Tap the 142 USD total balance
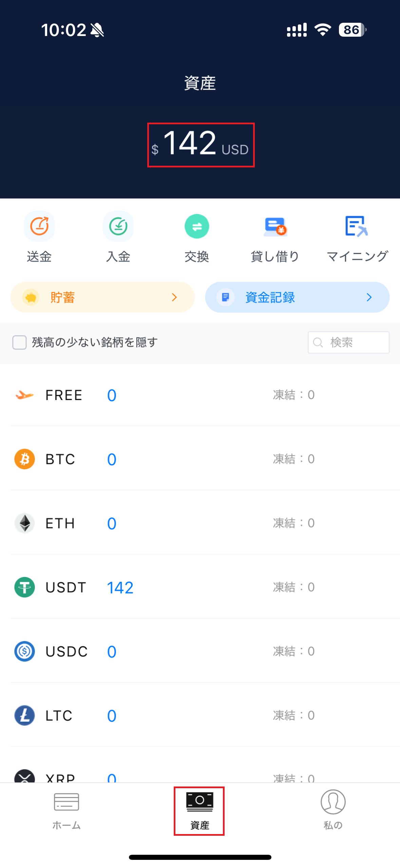 [x=201, y=145]
